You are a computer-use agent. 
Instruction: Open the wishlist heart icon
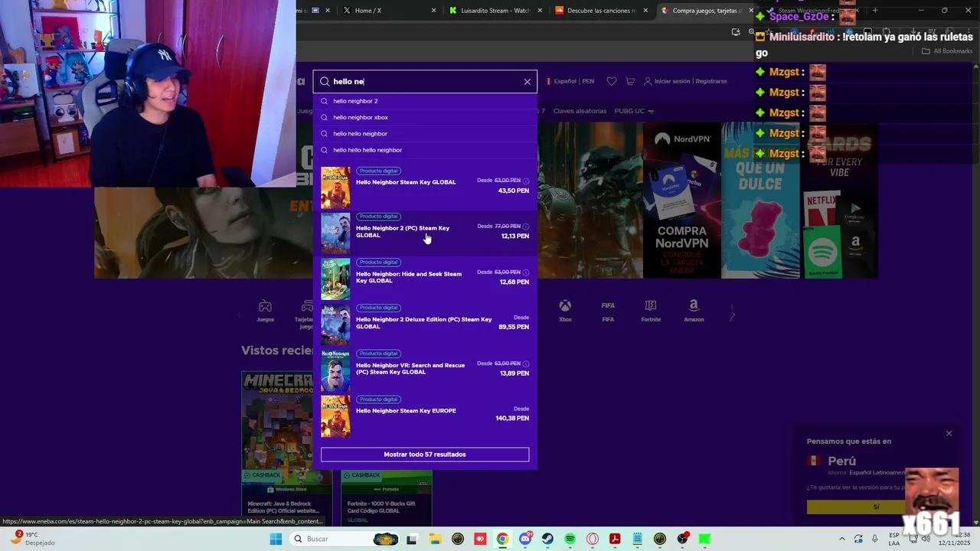[611, 81]
